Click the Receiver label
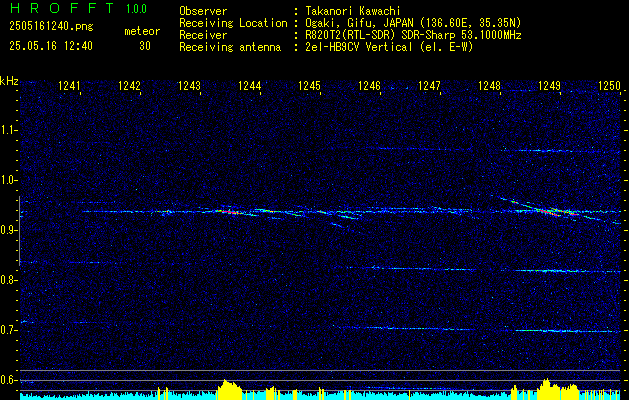This screenshot has height=400, width=629. [203, 35]
